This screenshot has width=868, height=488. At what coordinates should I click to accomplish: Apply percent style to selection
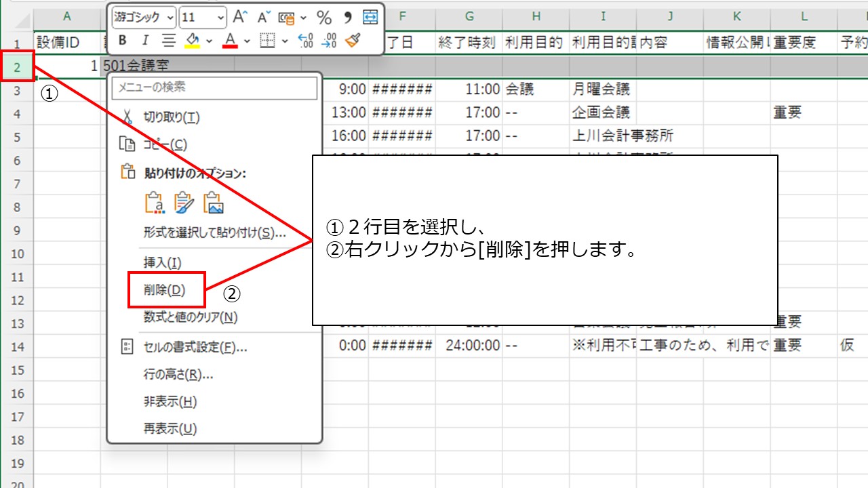point(324,17)
